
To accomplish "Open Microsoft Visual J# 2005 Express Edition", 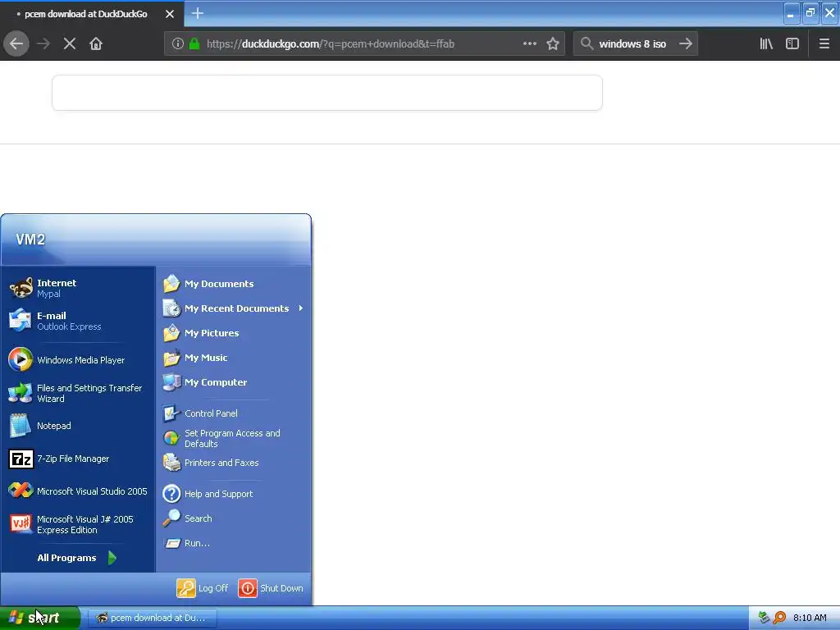I will pyautogui.click(x=78, y=524).
